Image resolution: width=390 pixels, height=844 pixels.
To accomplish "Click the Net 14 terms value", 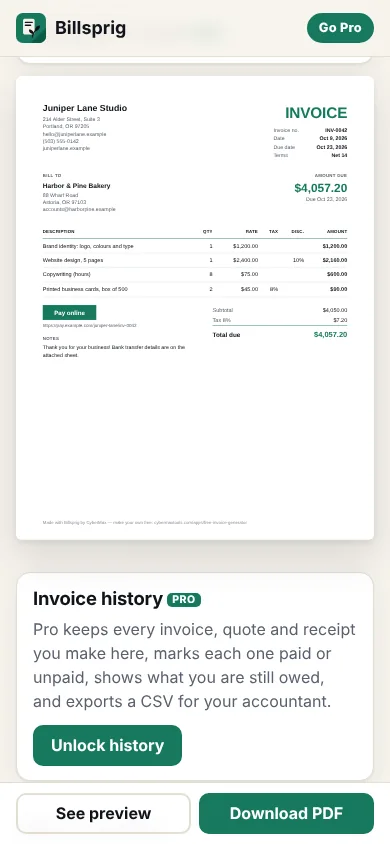I will [339, 155].
